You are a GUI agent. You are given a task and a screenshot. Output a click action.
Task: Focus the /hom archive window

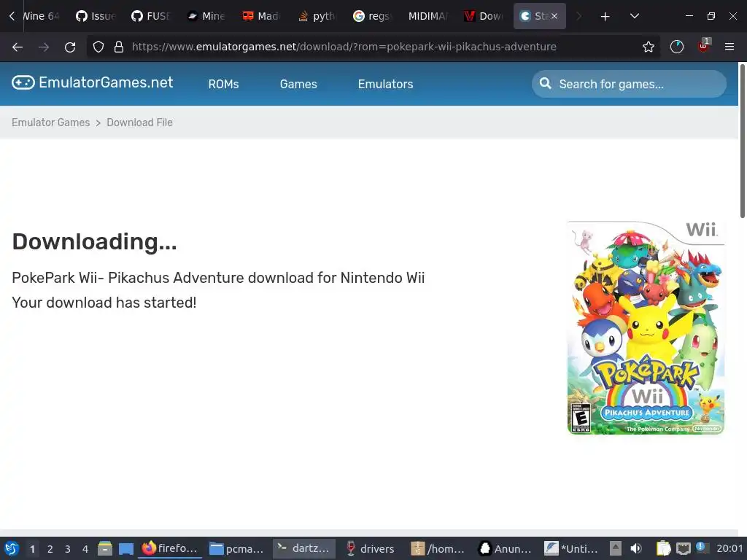tap(438, 548)
